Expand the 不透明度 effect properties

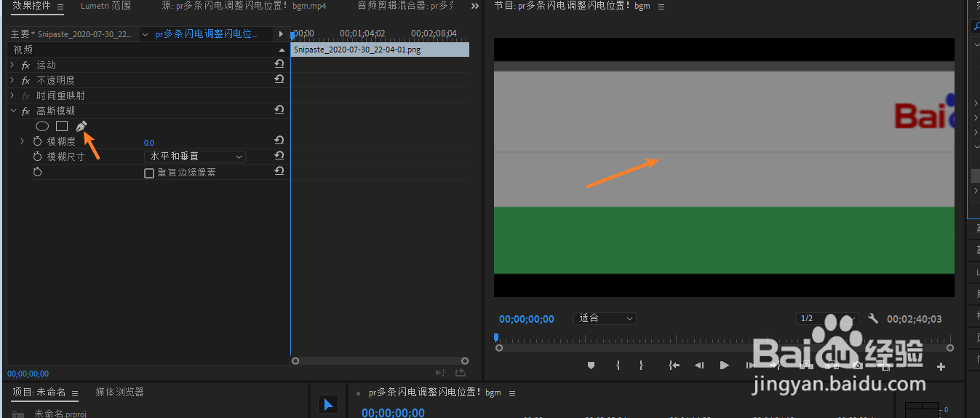(x=12, y=81)
